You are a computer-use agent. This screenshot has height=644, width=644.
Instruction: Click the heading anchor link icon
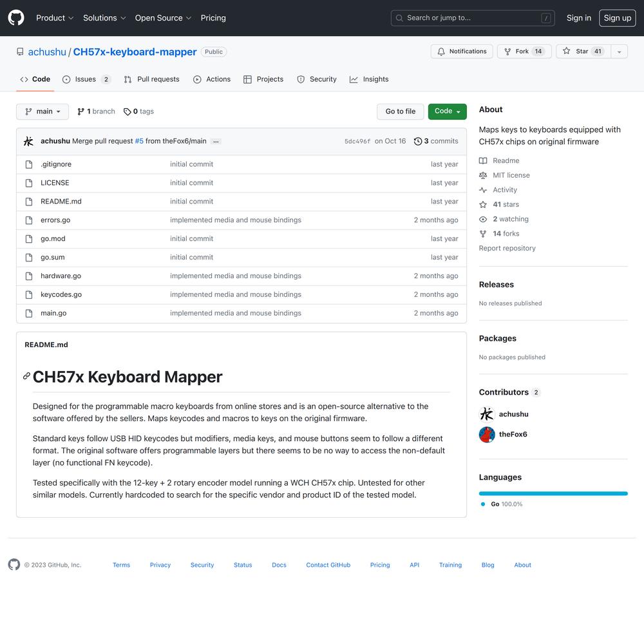[x=26, y=376]
